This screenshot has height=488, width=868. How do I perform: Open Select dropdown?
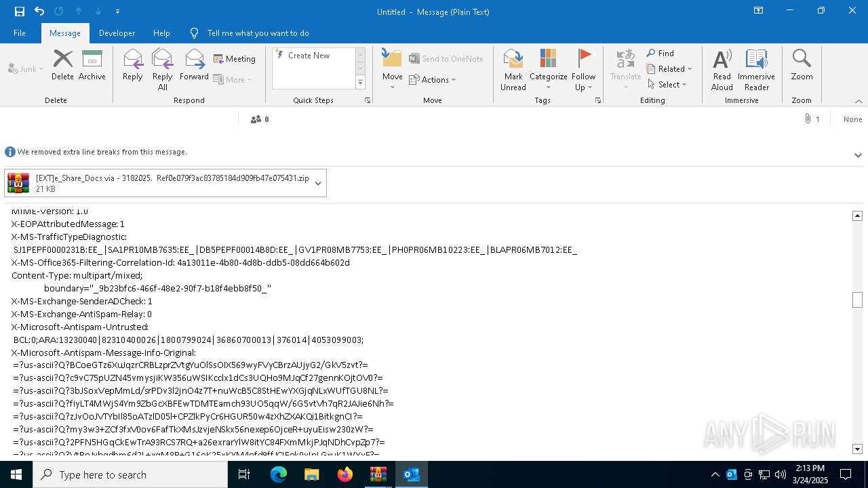(667, 85)
